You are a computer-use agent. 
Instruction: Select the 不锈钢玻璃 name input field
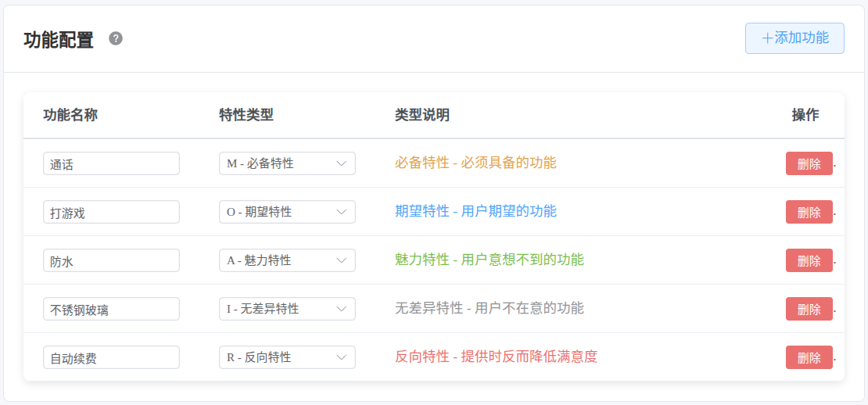pyautogui.click(x=111, y=309)
